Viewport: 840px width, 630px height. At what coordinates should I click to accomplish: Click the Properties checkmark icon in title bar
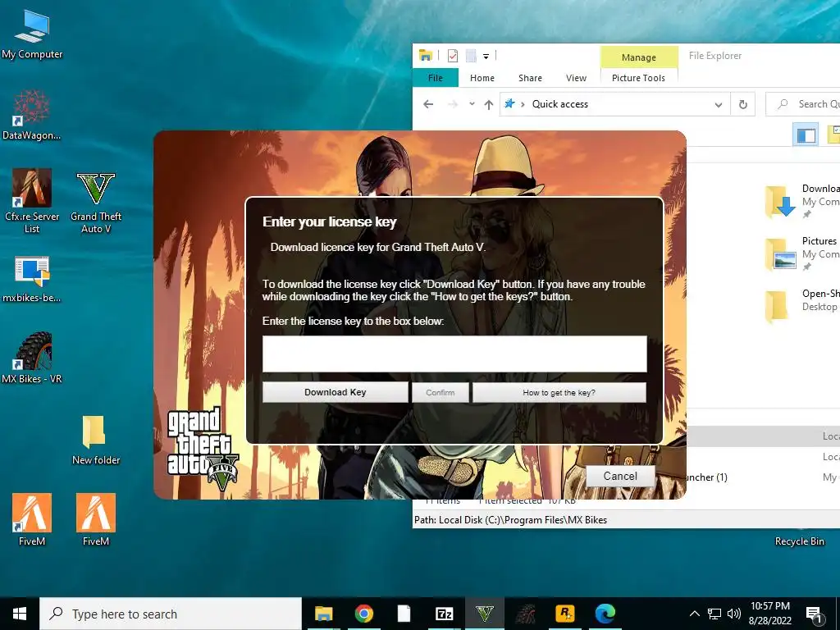(x=453, y=55)
